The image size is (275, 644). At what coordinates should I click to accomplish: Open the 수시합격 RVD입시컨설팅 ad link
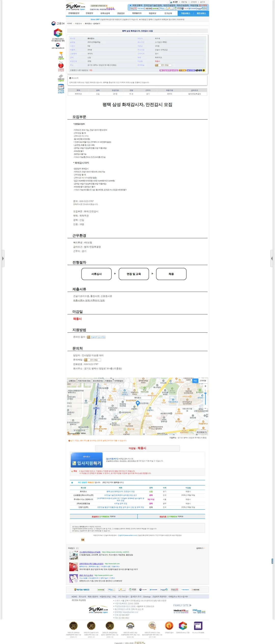point(90,552)
